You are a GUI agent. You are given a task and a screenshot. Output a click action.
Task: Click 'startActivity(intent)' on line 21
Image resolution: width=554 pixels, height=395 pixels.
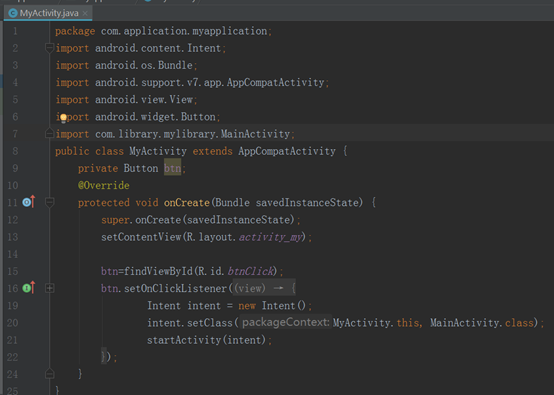pos(207,340)
